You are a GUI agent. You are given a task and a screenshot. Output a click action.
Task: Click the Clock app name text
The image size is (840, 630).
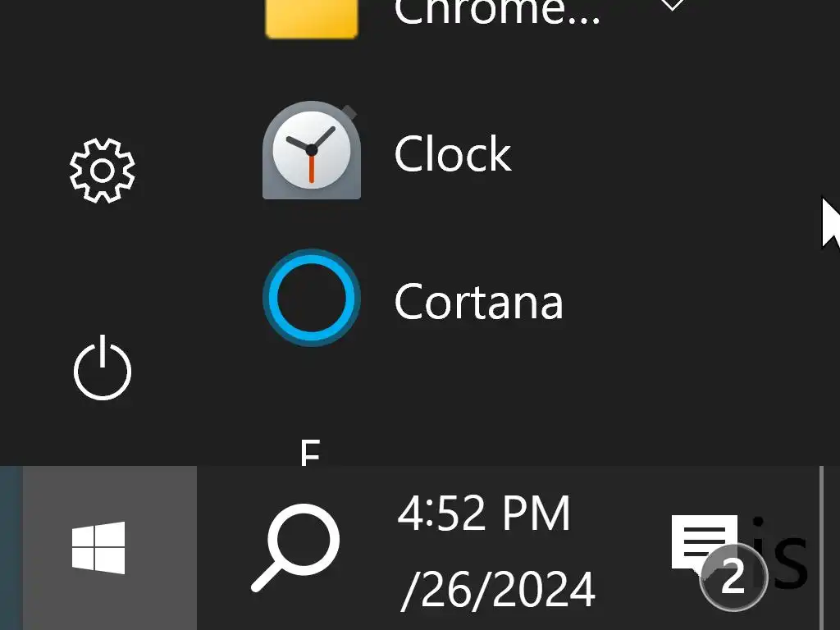point(453,153)
